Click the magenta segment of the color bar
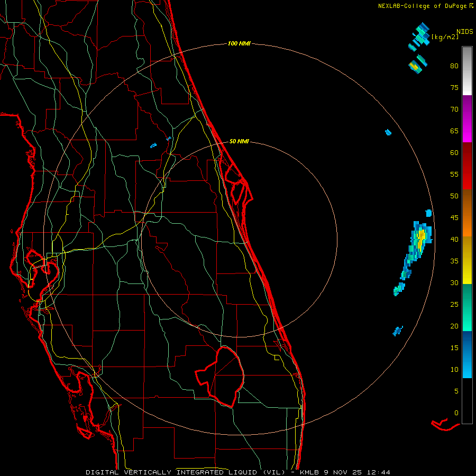 tap(467, 119)
